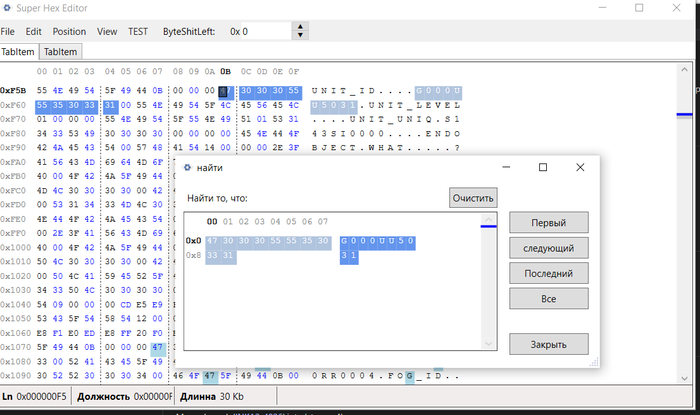
Task: Click the Очистить button
Action: click(473, 198)
